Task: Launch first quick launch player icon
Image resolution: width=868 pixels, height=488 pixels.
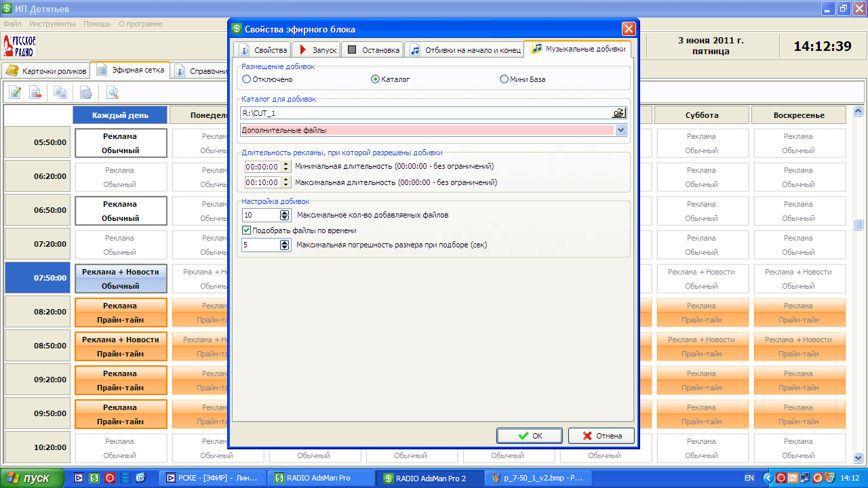Action: [x=79, y=478]
